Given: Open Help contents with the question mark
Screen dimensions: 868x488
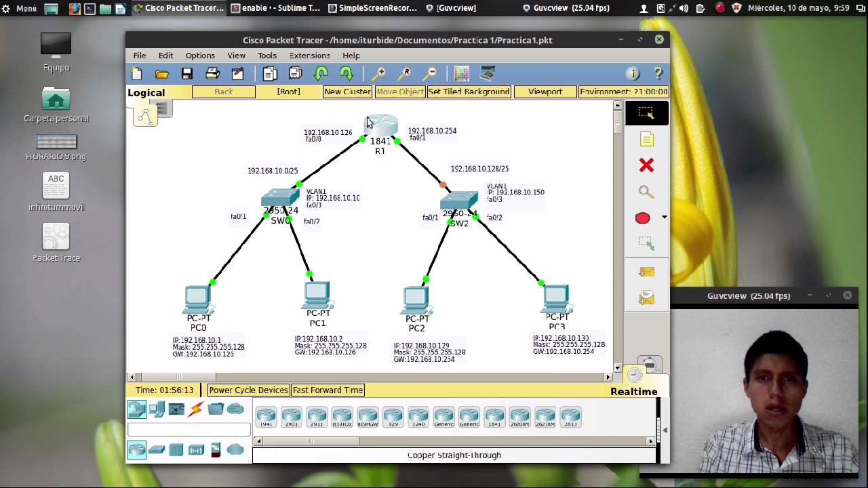Looking at the screenshot, I should 658,73.
